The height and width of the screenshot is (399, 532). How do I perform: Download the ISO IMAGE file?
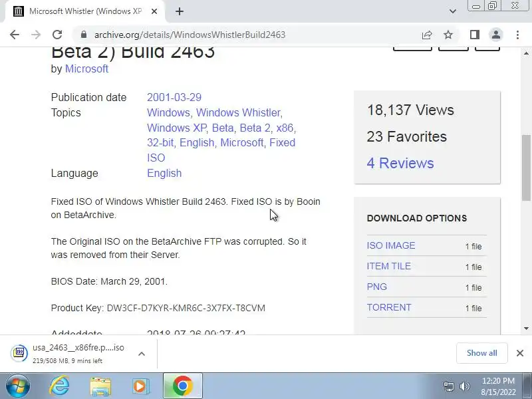[x=391, y=245]
